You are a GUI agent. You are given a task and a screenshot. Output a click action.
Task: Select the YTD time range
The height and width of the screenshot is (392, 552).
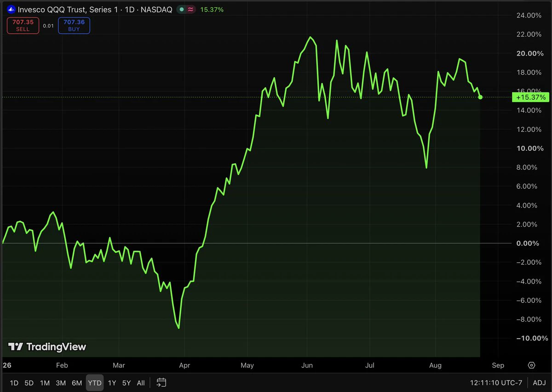(x=95, y=383)
